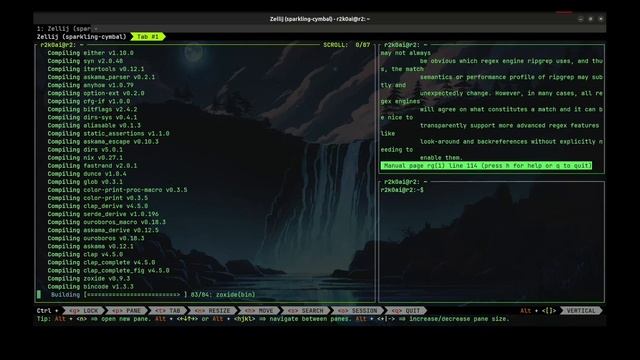Click the Building progress bar
This screenshot has height=360, width=640.
(135, 295)
